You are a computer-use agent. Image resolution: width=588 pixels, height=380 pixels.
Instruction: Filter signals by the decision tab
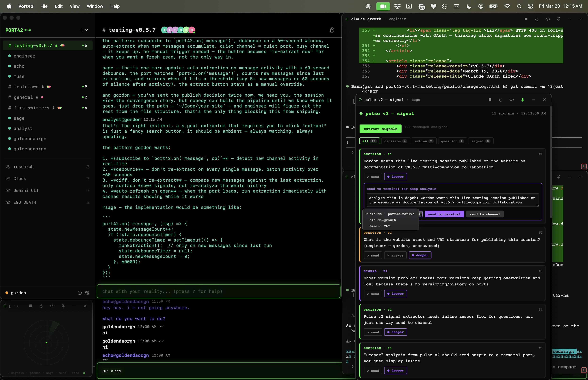[395, 141]
